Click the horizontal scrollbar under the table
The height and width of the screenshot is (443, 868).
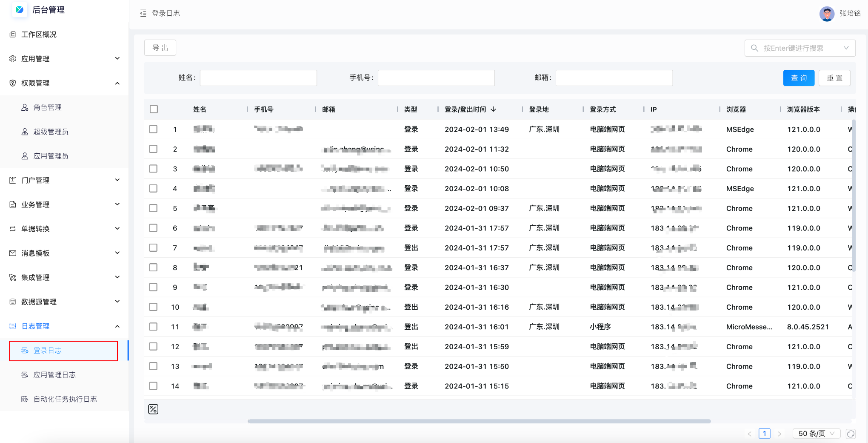click(479, 421)
